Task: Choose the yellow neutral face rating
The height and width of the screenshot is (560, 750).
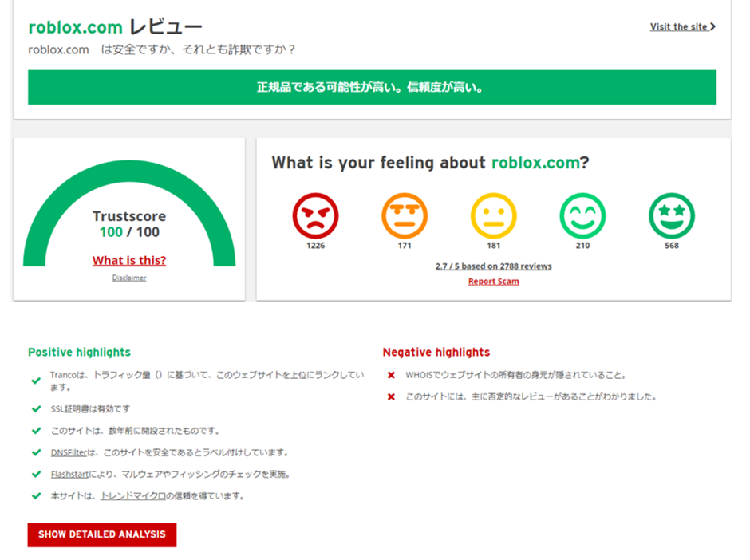Action: point(493,215)
